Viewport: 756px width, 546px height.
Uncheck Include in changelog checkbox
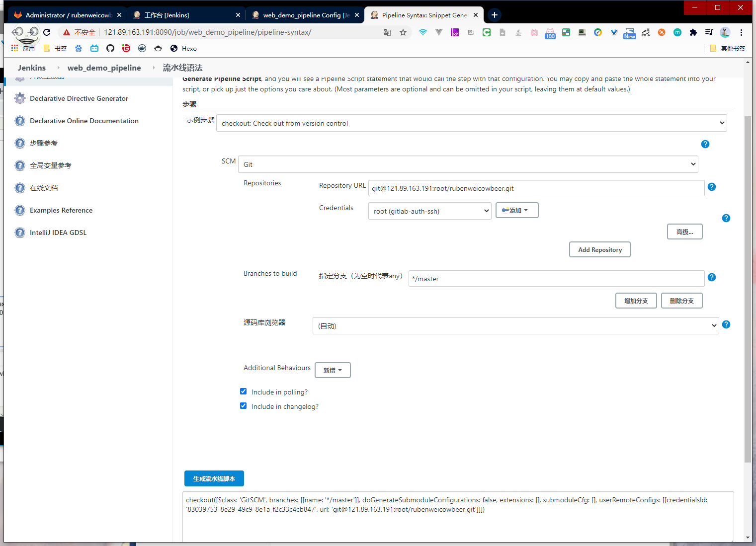[244, 406]
